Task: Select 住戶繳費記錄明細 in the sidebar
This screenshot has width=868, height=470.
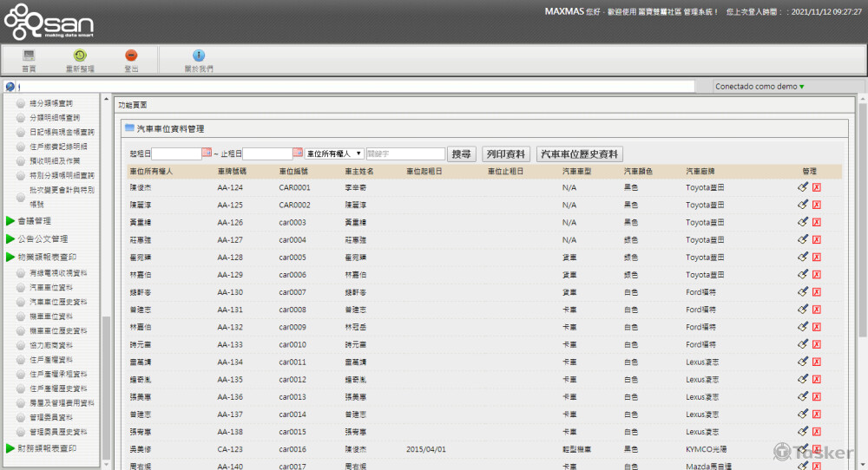Action: [x=58, y=147]
